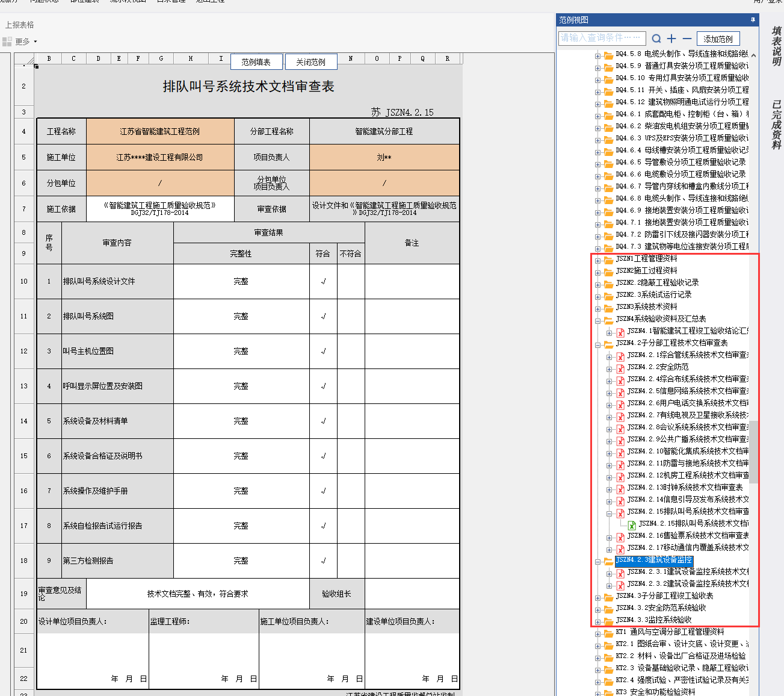784x696 pixels.
Task: Expand the JSZN4.2.14信息引导及发布系统 node
Action: (609, 502)
